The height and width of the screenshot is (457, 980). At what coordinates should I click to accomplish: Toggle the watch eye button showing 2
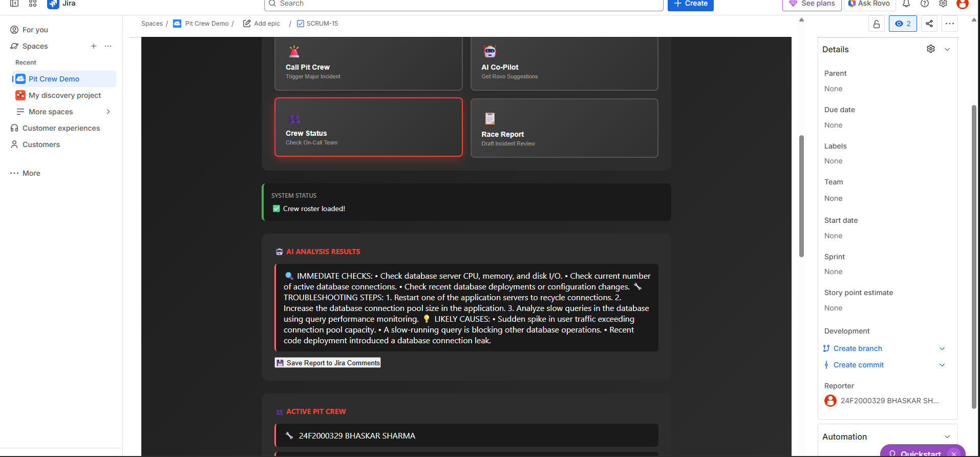pyautogui.click(x=903, y=24)
